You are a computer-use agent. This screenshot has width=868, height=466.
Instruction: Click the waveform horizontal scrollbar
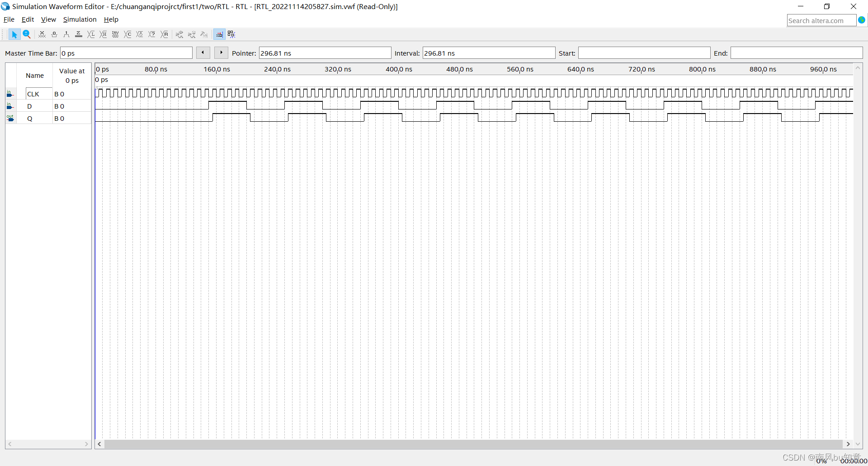(x=473, y=444)
